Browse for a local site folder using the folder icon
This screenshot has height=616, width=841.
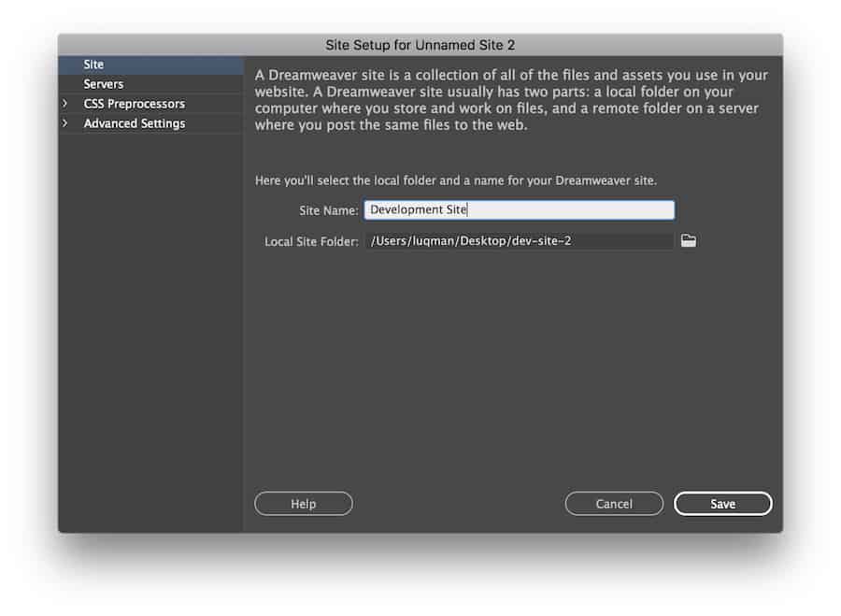(689, 241)
